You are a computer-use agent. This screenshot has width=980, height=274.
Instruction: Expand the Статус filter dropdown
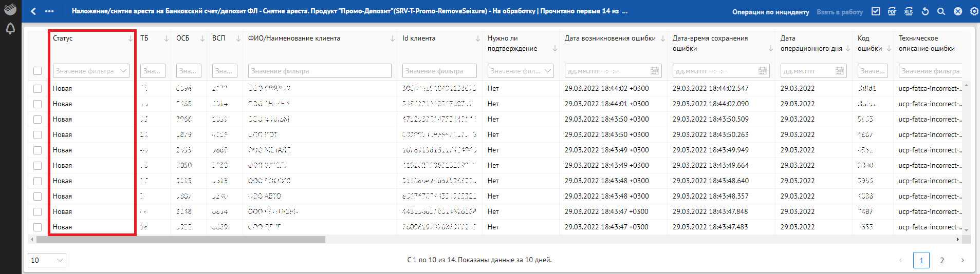coord(123,71)
